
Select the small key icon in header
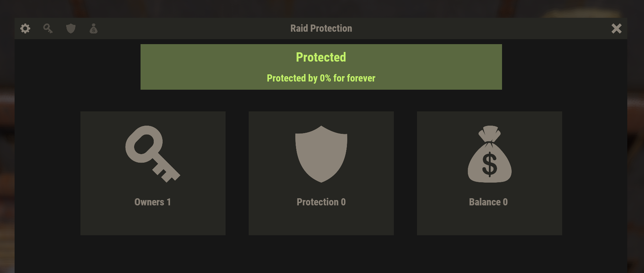click(x=48, y=28)
